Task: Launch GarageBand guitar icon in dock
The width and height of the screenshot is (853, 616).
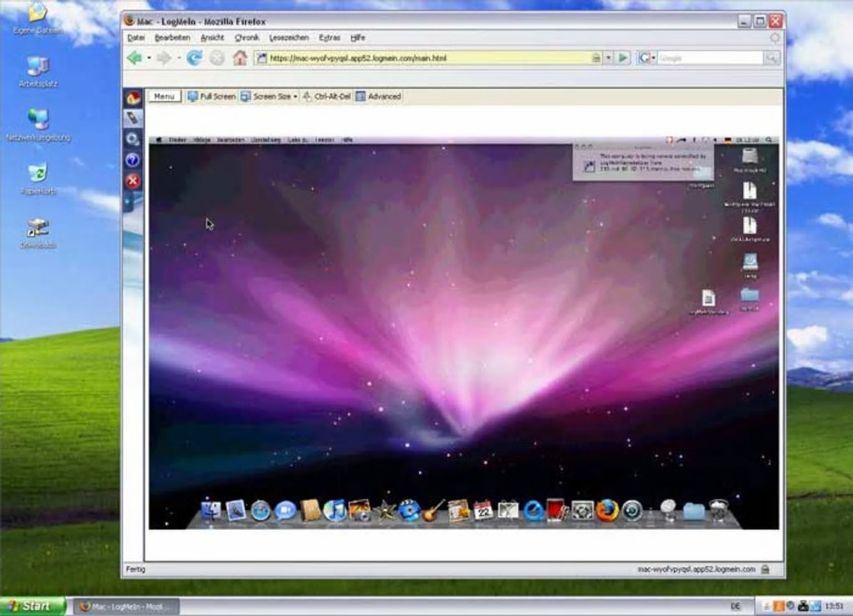Action: tap(433, 511)
